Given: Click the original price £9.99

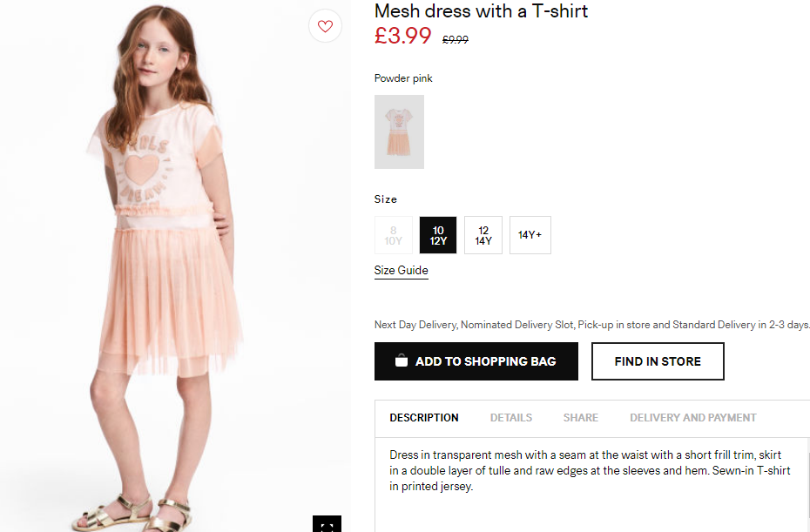Looking at the screenshot, I should [x=456, y=40].
